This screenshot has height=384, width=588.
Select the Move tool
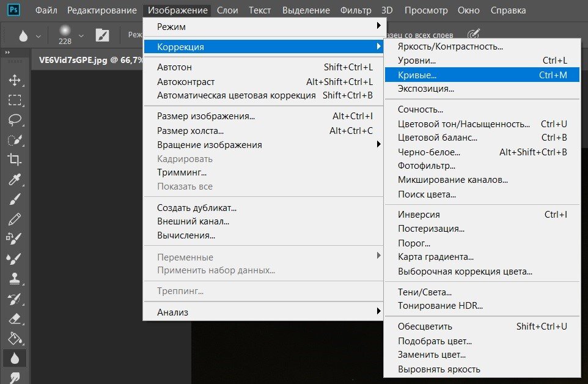(14, 80)
